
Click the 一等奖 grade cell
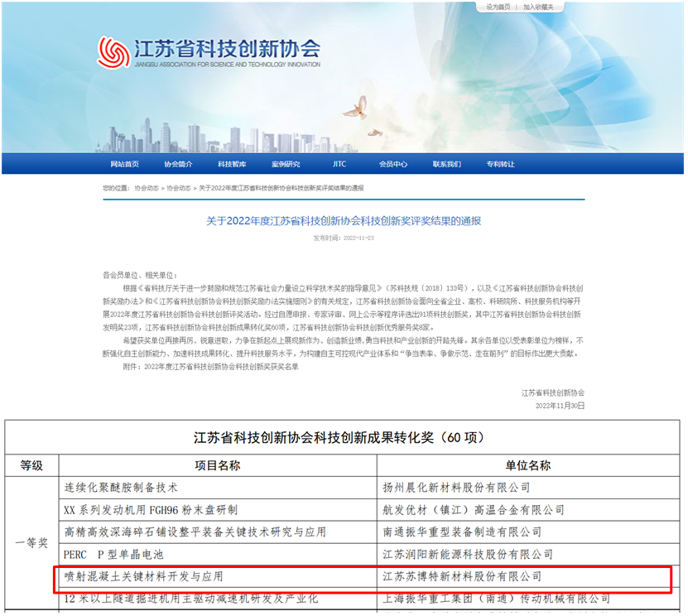(x=31, y=543)
